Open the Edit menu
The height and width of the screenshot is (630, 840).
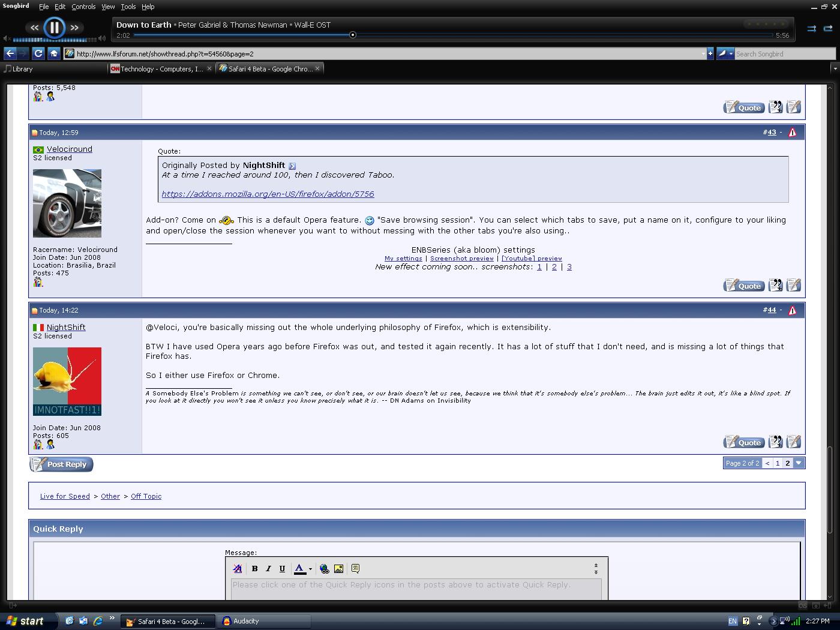tap(60, 7)
